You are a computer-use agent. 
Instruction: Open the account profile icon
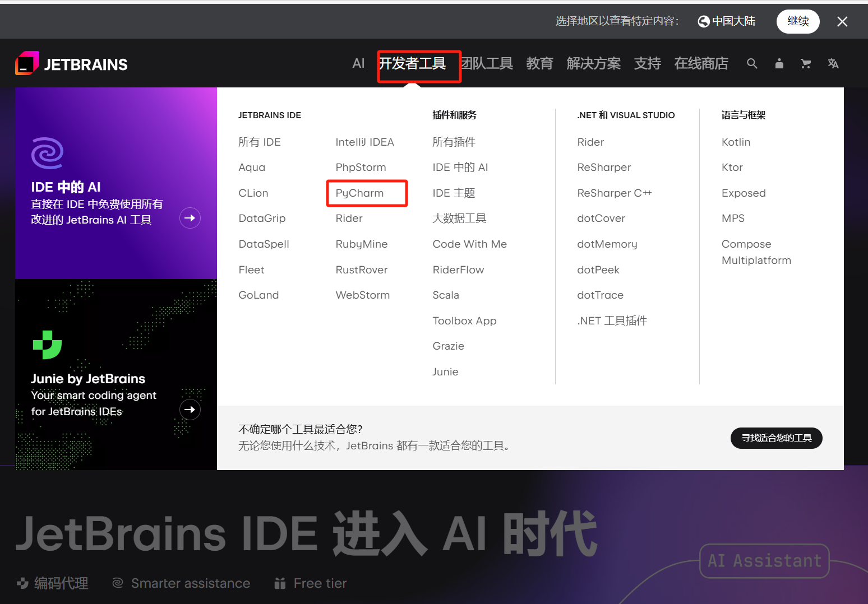point(779,63)
